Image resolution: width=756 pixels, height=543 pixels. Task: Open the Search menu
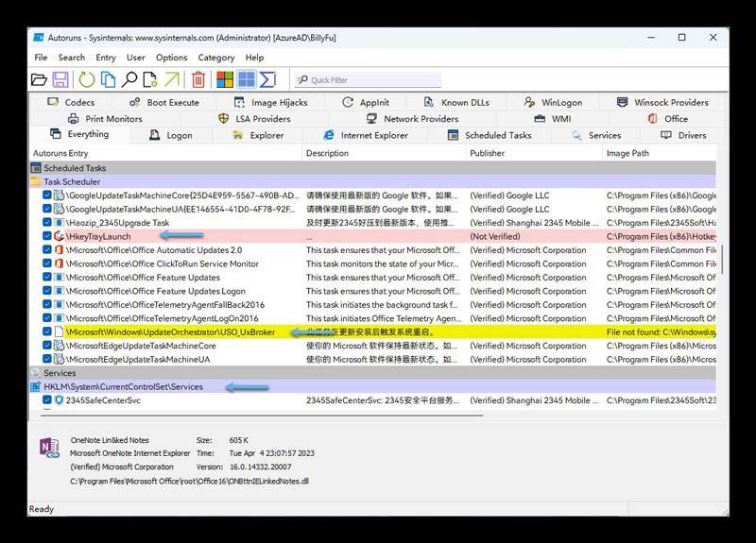(x=72, y=58)
